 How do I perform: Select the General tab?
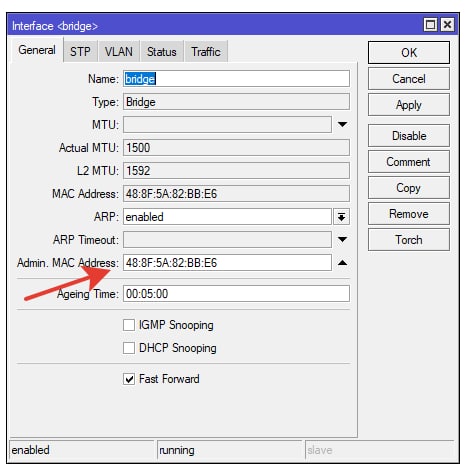click(x=37, y=50)
